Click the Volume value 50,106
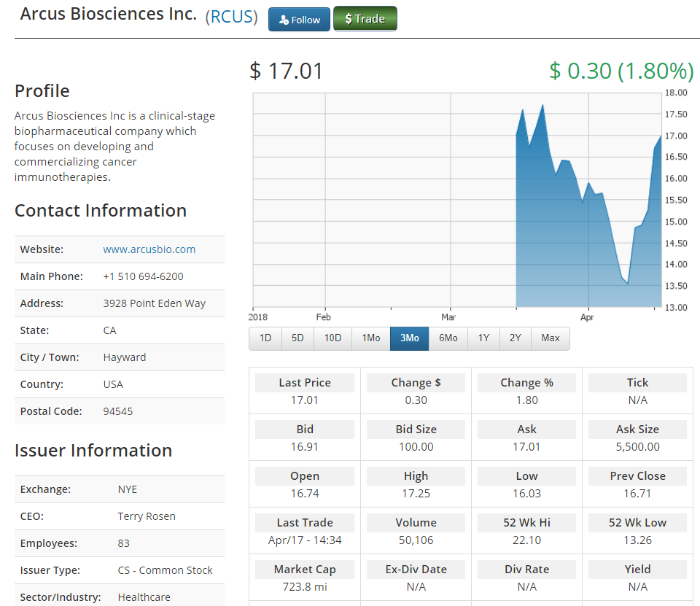 [416, 540]
